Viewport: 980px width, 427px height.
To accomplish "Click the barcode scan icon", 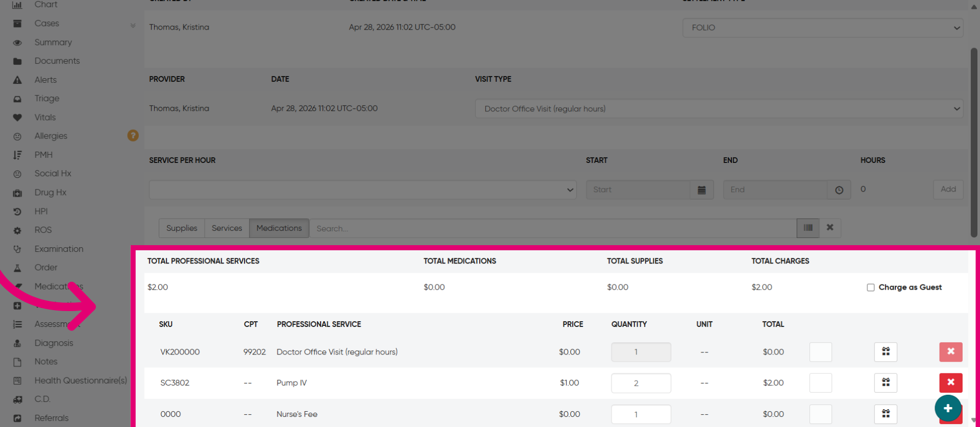I will [x=808, y=228].
